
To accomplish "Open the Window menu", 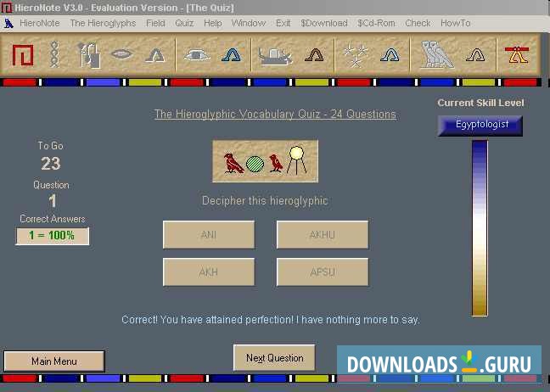I will point(249,23).
